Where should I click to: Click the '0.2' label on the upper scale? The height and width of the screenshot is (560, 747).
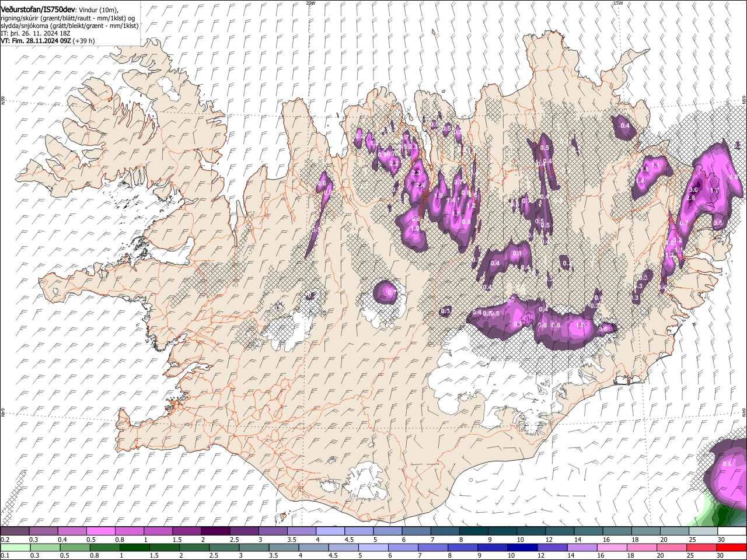coord(4,540)
